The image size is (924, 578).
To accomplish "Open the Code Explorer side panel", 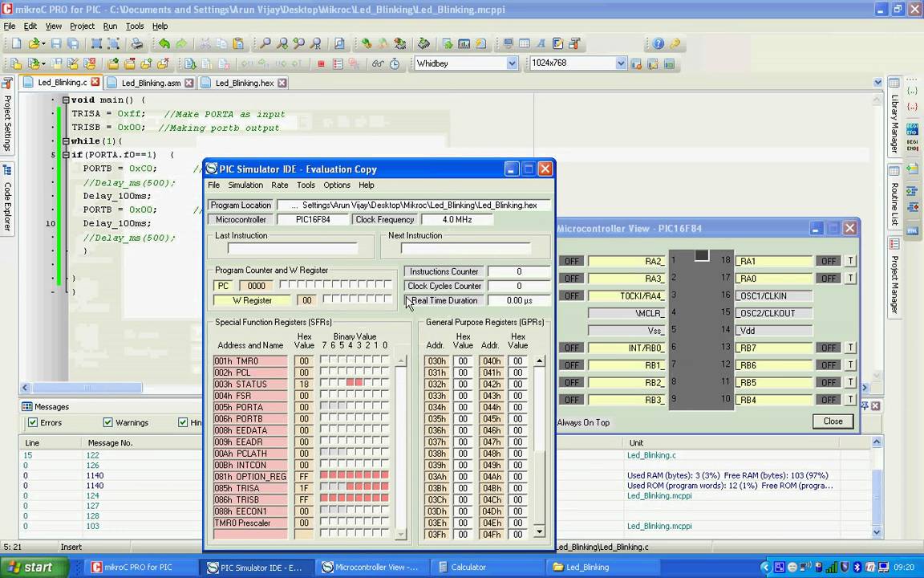I will coord(7,199).
